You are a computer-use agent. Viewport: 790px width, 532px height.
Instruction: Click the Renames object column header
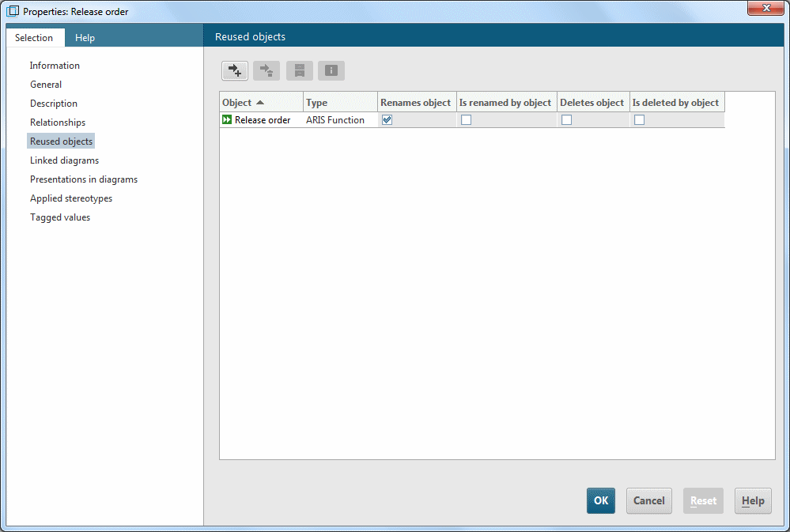[x=417, y=102]
